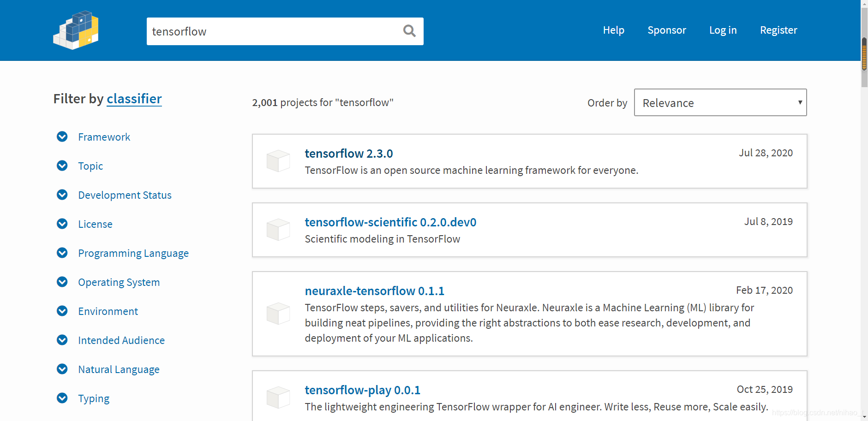Image resolution: width=868 pixels, height=421 pixels.
Task: Click the Feb 17, 2020 date
Action: coord(764,290)
